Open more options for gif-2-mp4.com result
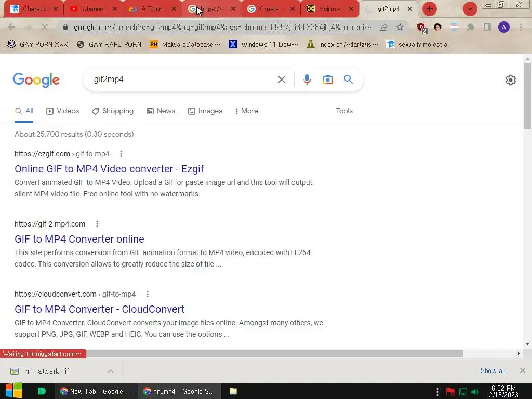532x399 pixels. [97, 224]
